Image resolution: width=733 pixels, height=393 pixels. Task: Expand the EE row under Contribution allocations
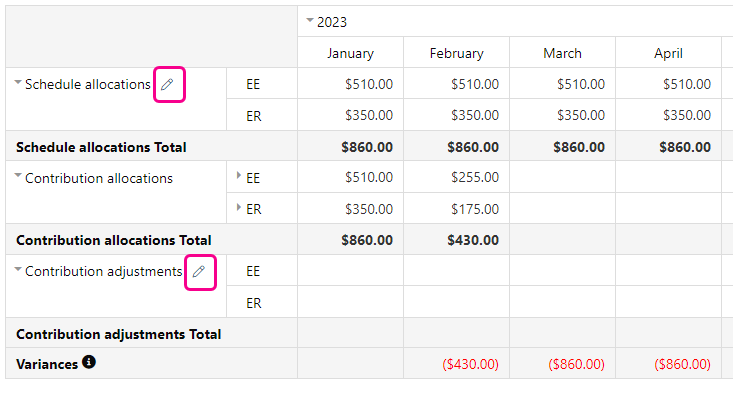coord(239,176)
